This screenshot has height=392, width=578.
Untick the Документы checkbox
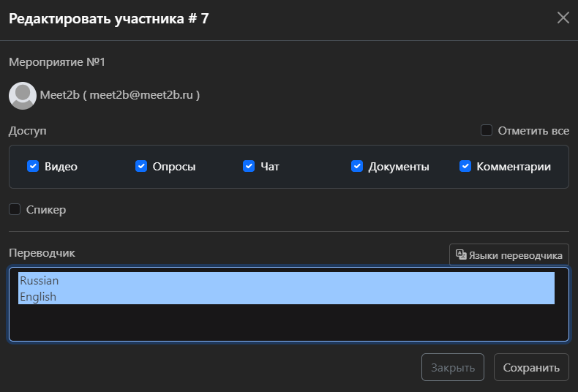(357, 167)
